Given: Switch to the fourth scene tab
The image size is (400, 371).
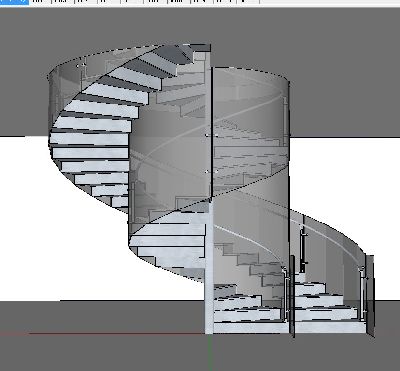Looking at the screenshot, I should click(x=86, y=1).
